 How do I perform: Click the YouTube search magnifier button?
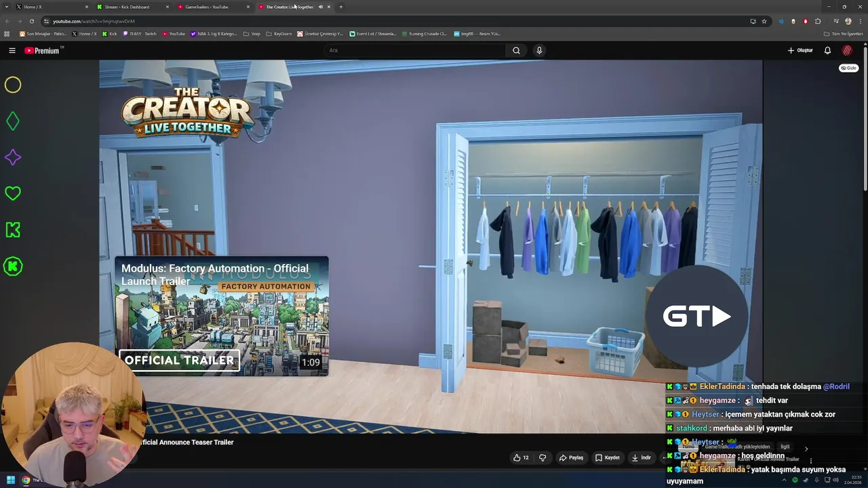click(516, 50)
